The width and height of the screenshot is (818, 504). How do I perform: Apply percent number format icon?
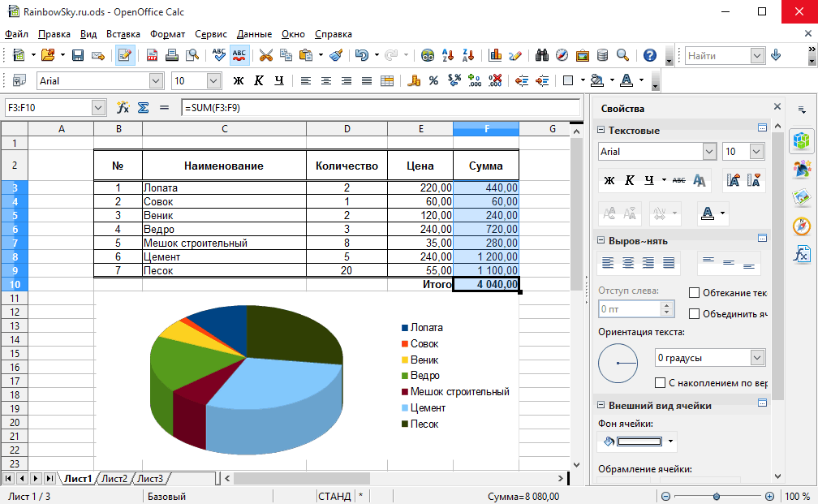[433, 81]
